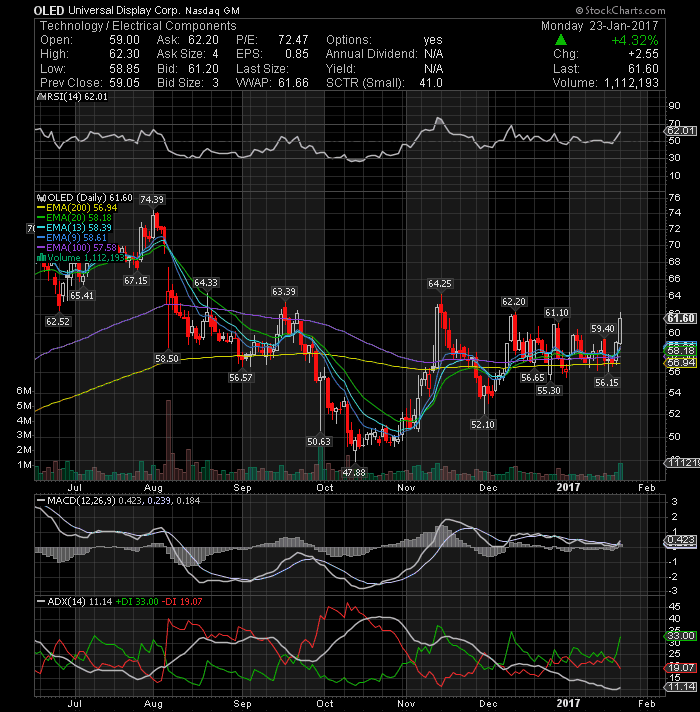Click the 52.10 price label

coord(483,425)
